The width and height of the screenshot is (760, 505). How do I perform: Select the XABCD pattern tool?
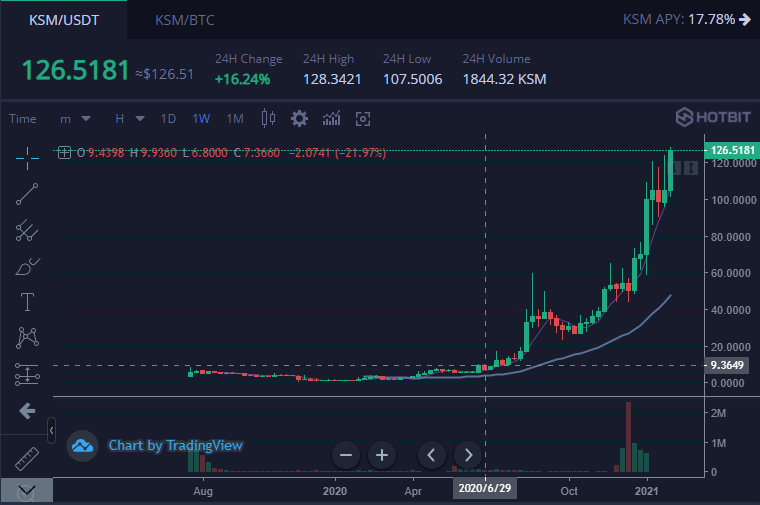(27, 338)
